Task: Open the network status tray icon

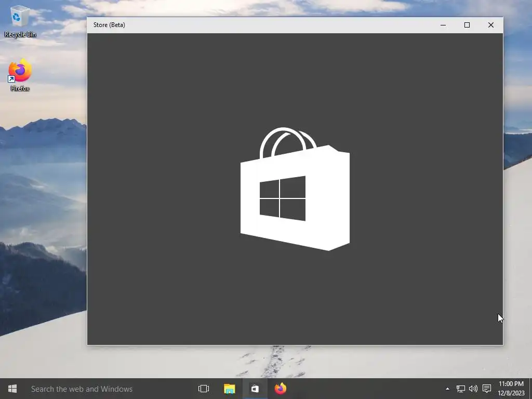Action: [460, 389]
